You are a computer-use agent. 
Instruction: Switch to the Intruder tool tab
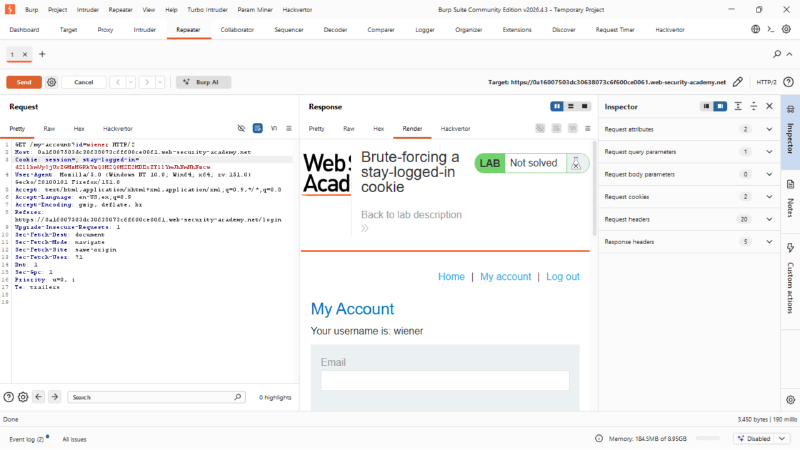(x=144, y=30)
